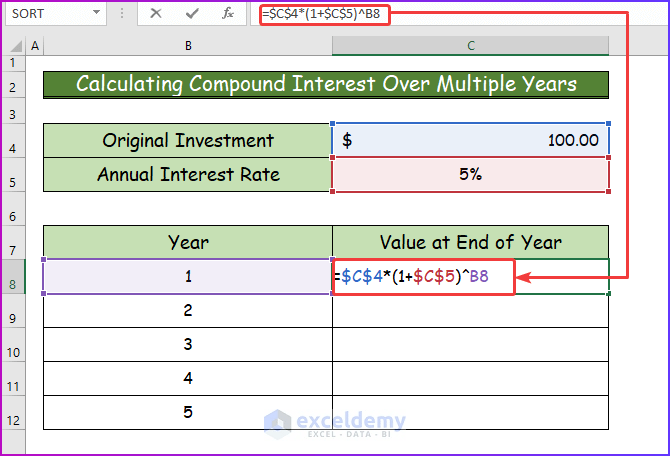Click the Cancel (X) formula button

156,14
